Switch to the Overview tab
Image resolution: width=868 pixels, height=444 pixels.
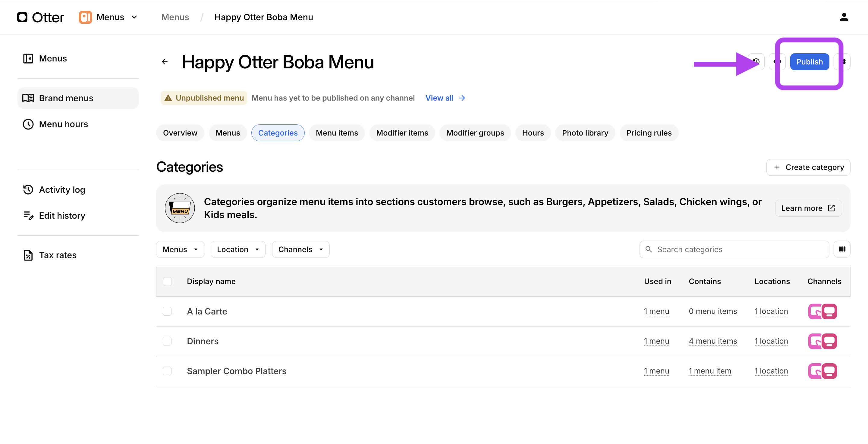pyautogui.click(x=180, y=133)
